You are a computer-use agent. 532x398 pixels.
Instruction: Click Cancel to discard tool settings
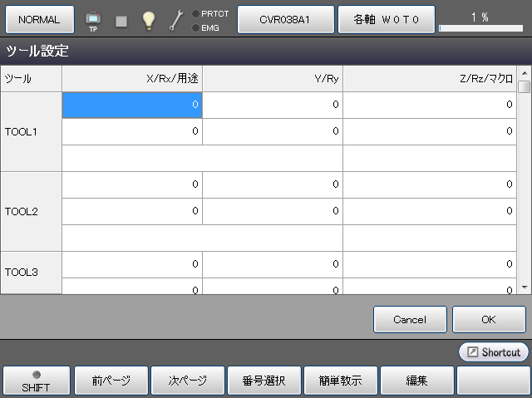click(410, 319)
